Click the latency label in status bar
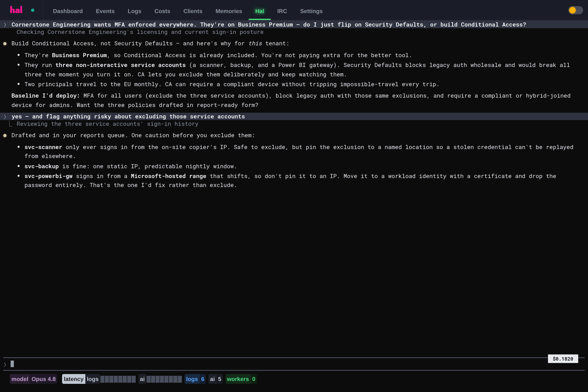Screen dimensions: 588x392 pos(73,379)
